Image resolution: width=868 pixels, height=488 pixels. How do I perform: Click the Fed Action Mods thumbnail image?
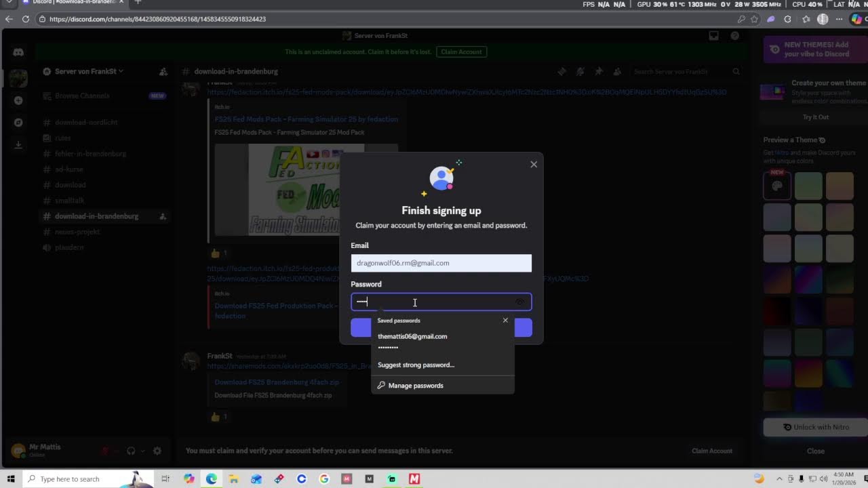(306, 189)
